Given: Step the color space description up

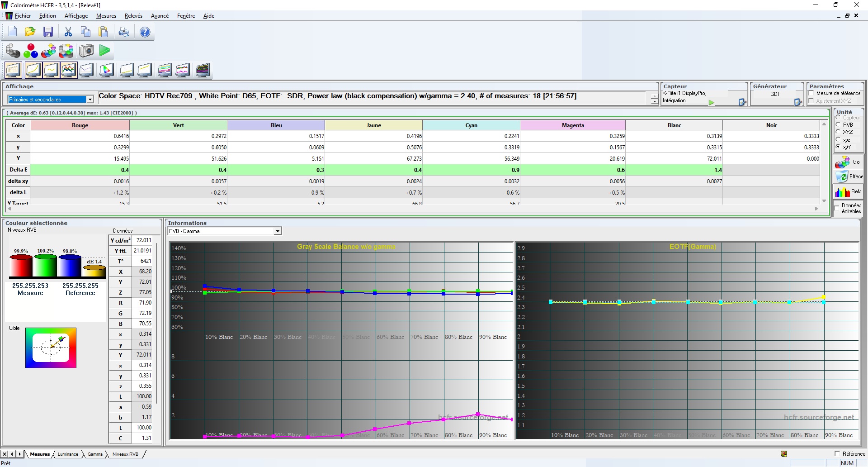Looking at the screenshot, I should click(654, 95).
